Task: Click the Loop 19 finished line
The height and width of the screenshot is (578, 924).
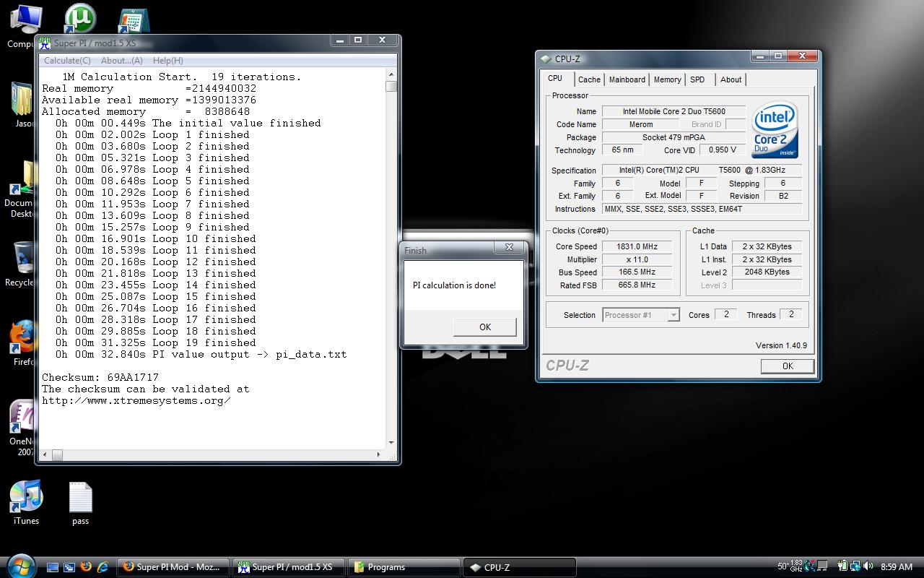Action: (156, 342)
